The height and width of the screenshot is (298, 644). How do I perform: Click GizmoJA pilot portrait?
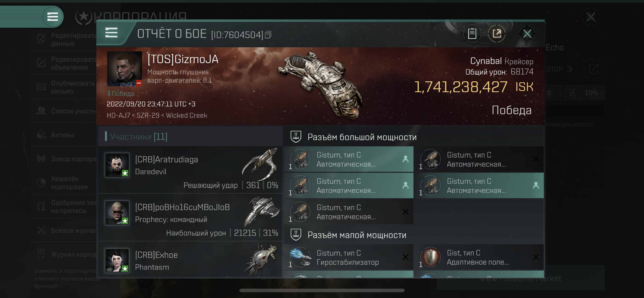124,69
